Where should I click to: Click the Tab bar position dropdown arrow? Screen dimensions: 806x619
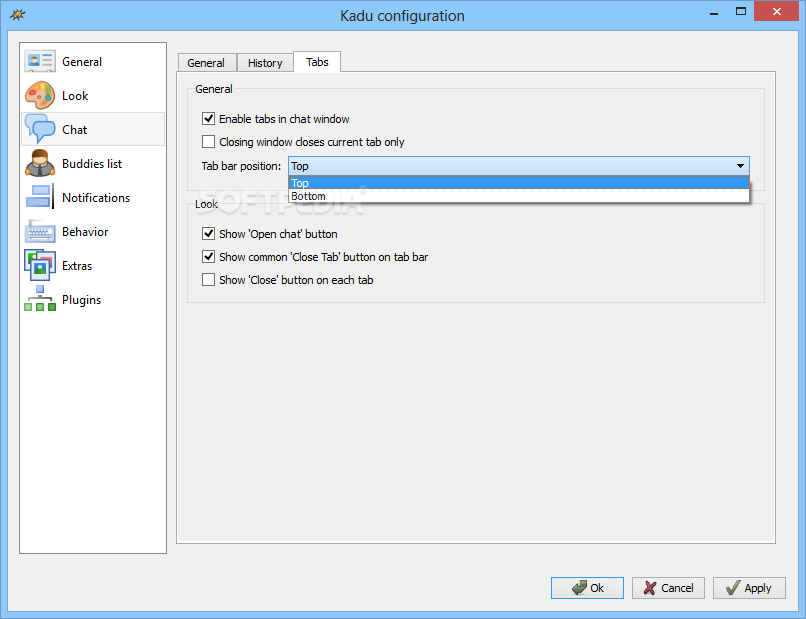[740, 166]
